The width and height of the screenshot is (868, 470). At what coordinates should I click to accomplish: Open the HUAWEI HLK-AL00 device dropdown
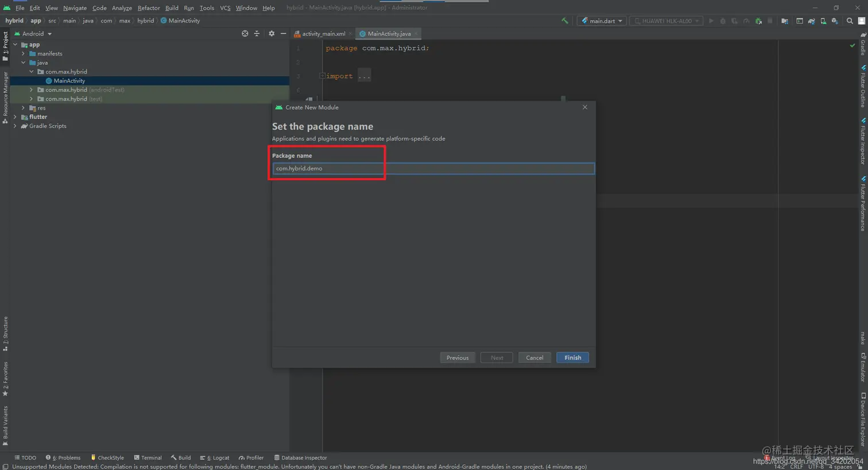pyautogui.click(x=666, y=21)
